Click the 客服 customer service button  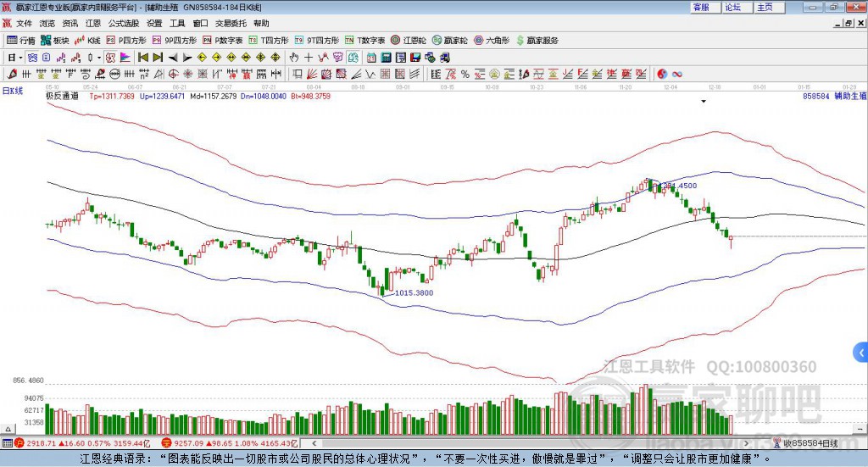point(705,7)
